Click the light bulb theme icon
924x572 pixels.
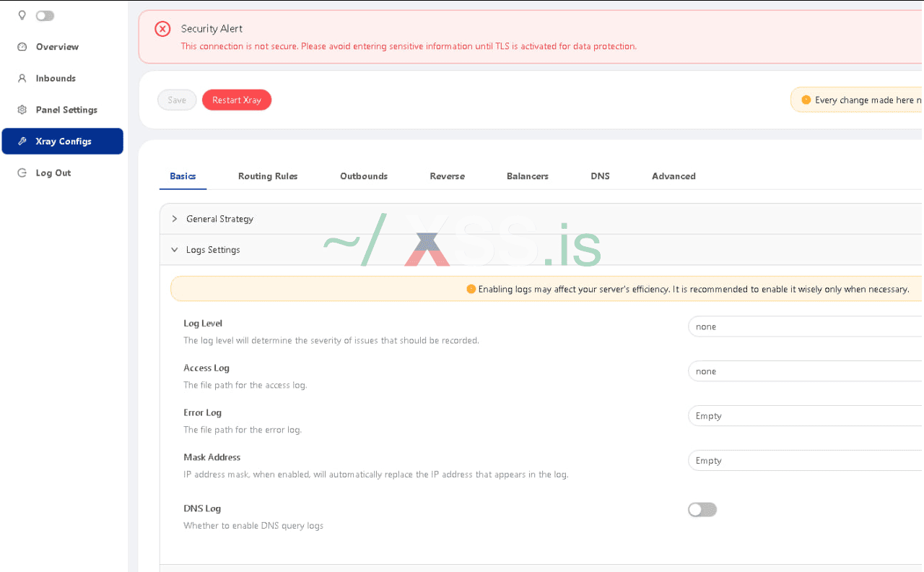tap(22, 15)
